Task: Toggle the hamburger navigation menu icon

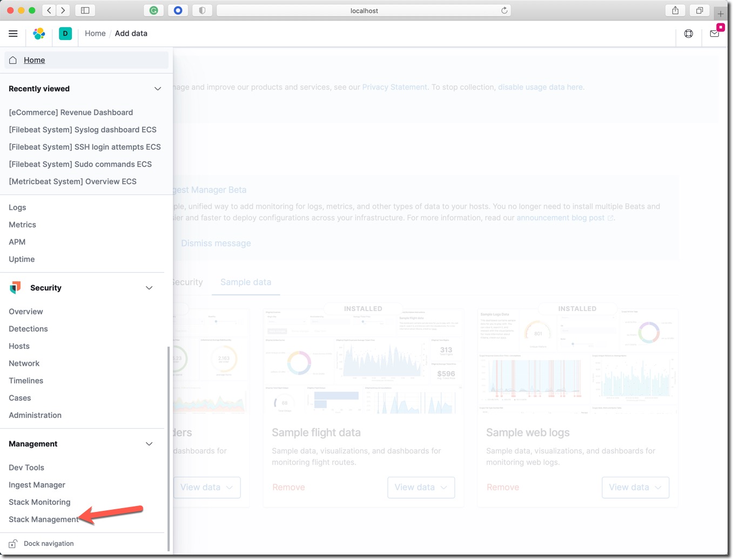Action: tap(13, 33)
